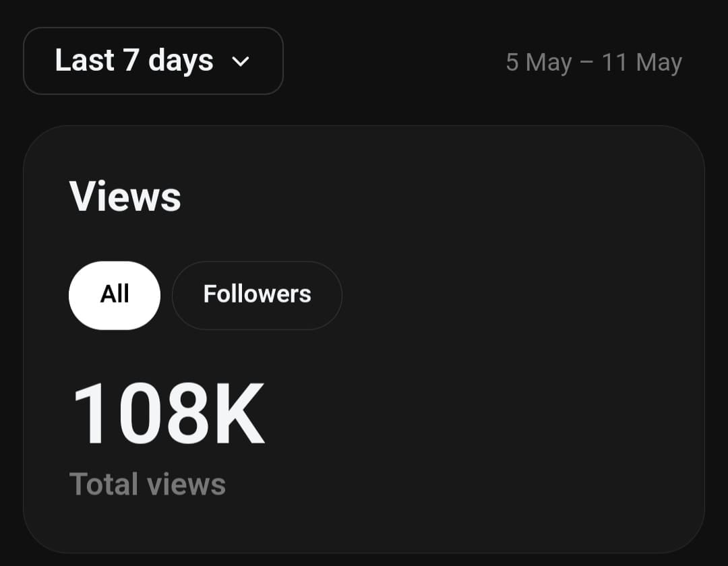Show views from All accounts

tap(115, 295)
